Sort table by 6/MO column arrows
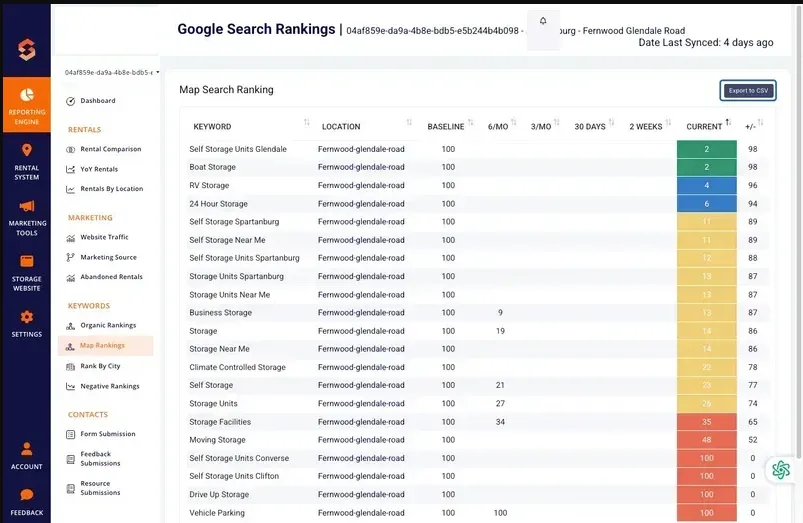Image resolution: width=803 pixels, height=523 pixels. coord(514,122)
